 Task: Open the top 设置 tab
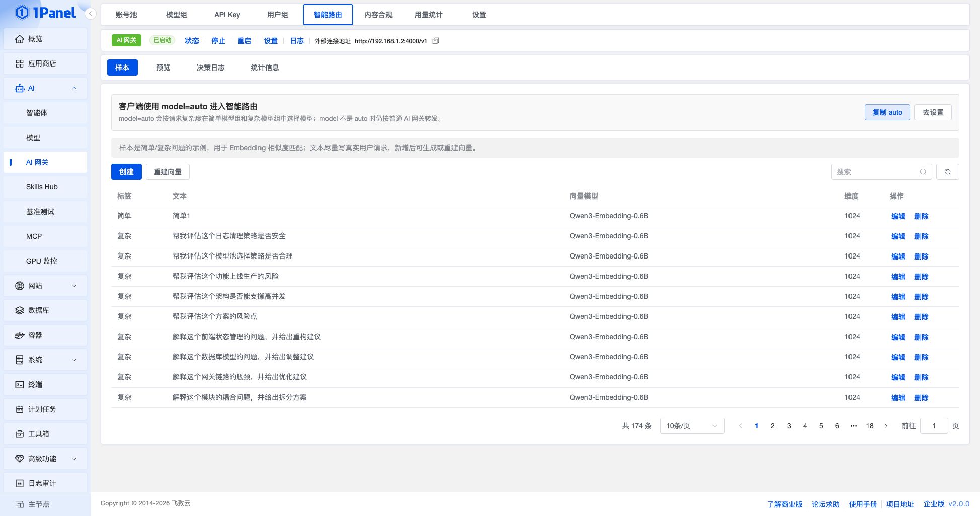tap(479, 15)
